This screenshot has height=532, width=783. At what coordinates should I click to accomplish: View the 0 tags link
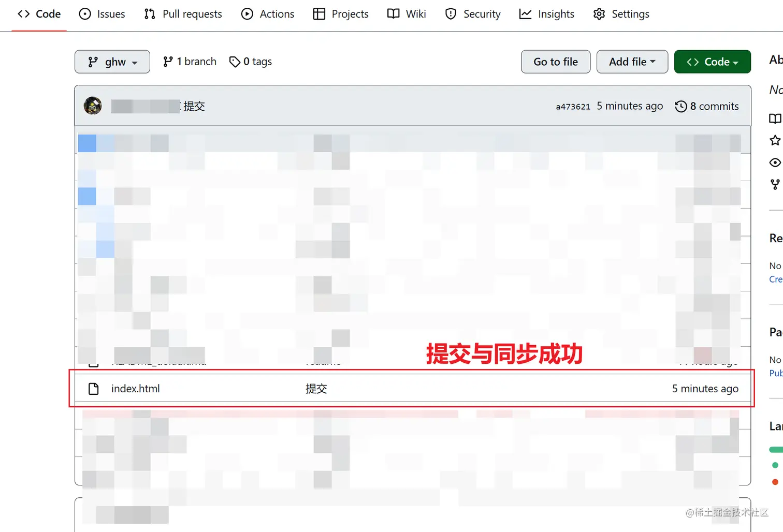pyautogui.click(x=251, y=62)
